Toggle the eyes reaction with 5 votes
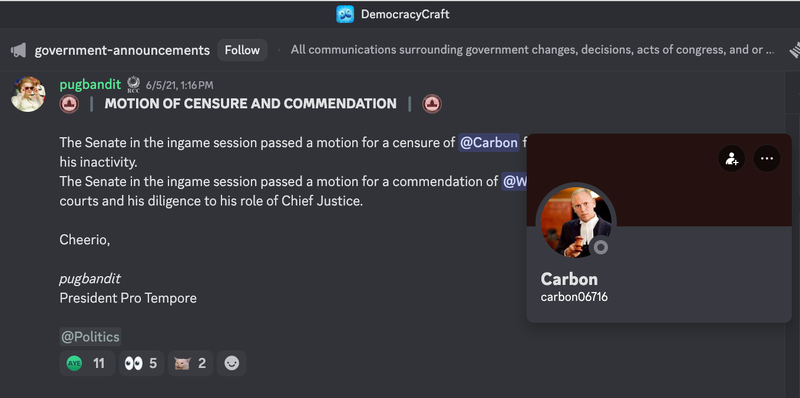The image size is (800, 398). tap(141, 363)
